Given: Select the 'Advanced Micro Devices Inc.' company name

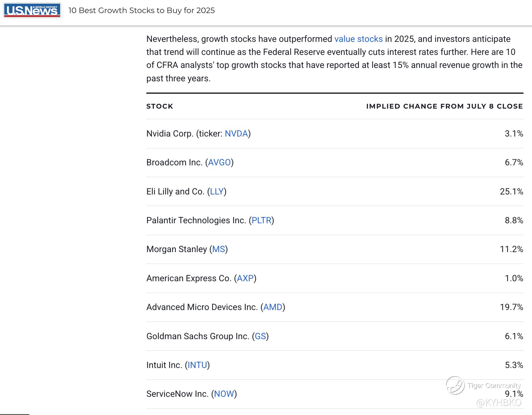Looking at the screenshot, I should pos(202,307).
